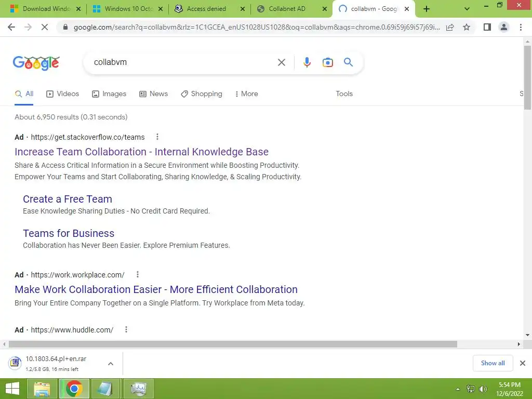Image resolution: width=532 pixels, height=399 pixels.
Task: Click the address bar URL
Action: 257,27
